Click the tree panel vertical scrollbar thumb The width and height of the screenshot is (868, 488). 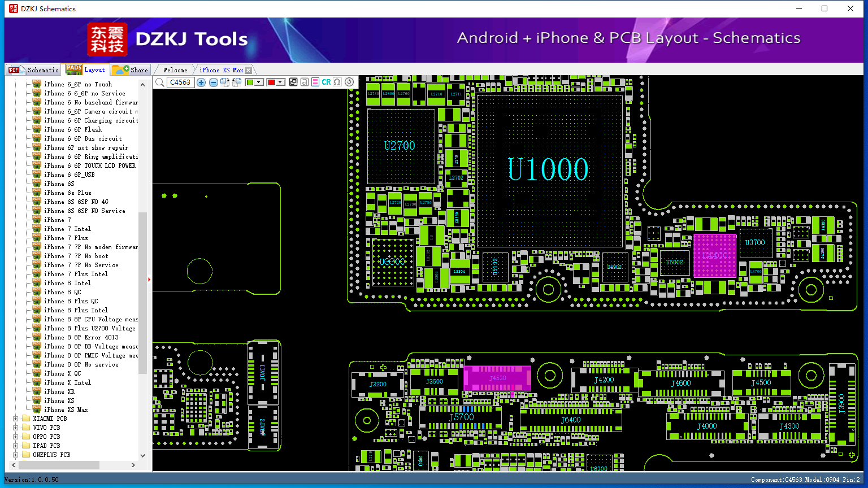point(142,293)
